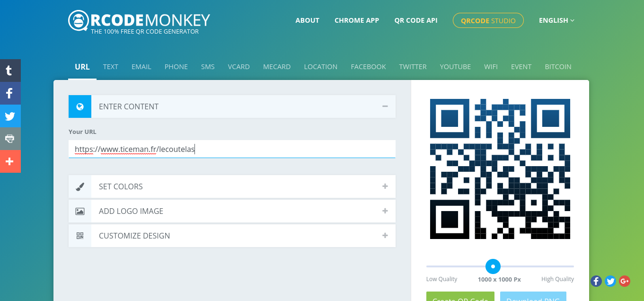The height and width of the screenshot is (301, 644).
Task: Switch to the Twitter tab
Action: 413,67
